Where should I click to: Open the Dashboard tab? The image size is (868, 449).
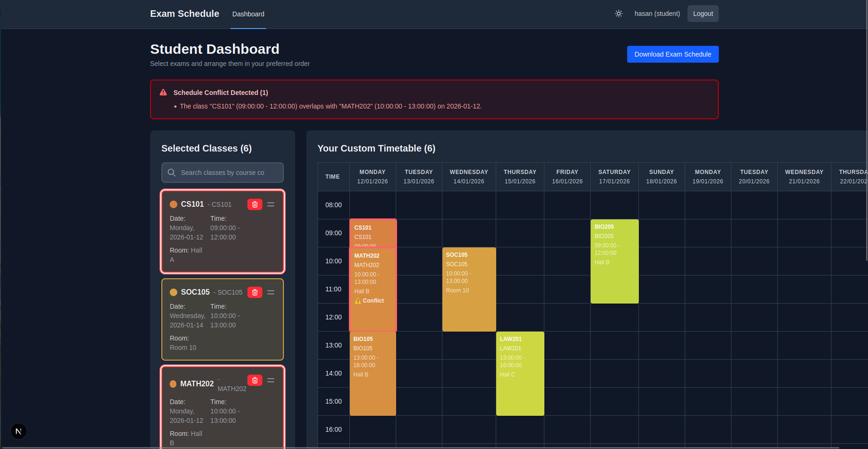pos(248,14)
